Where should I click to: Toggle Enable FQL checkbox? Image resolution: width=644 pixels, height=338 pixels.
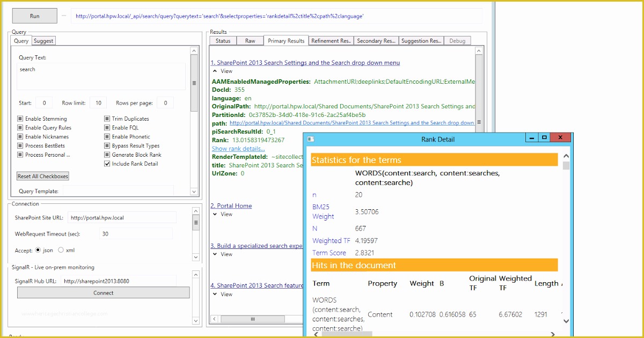[107, 128]
